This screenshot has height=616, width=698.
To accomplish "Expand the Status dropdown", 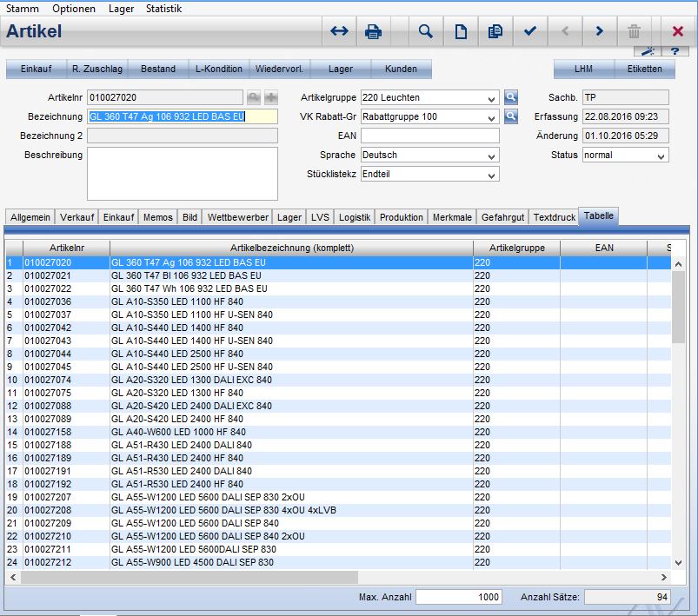I will point(661,156).
